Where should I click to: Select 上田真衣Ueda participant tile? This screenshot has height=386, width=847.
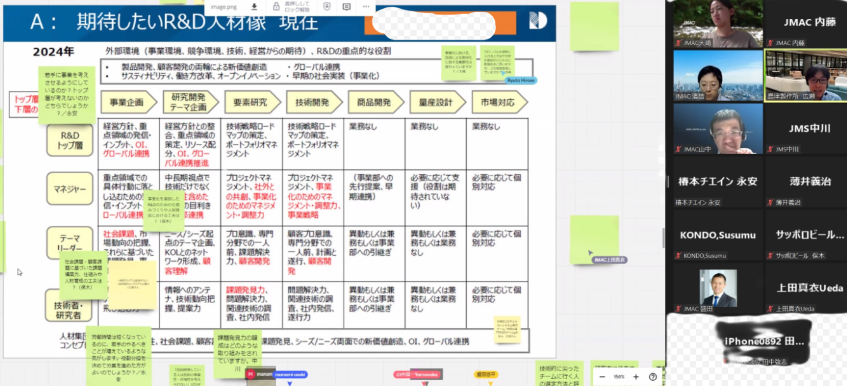pyautogui.click(x=805, y=288)
